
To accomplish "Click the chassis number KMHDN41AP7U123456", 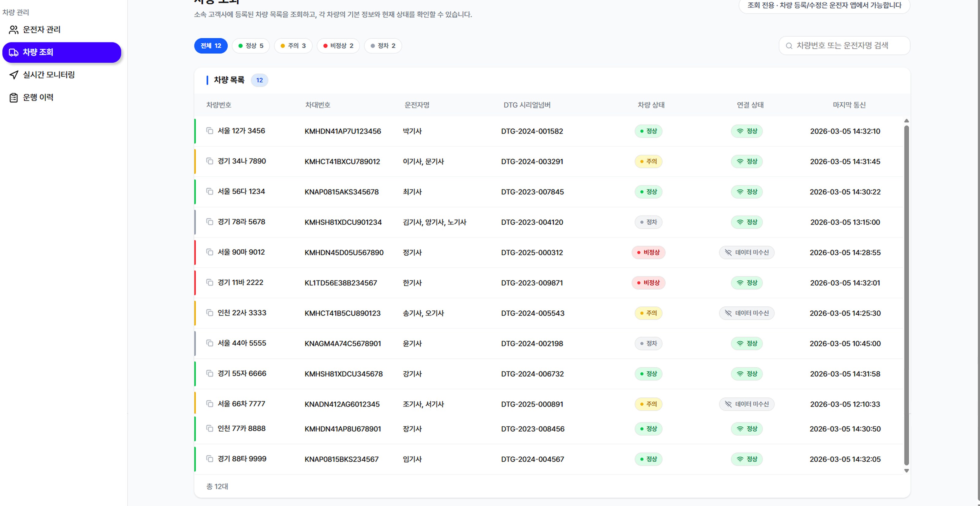I will click(x=343, y=131).
